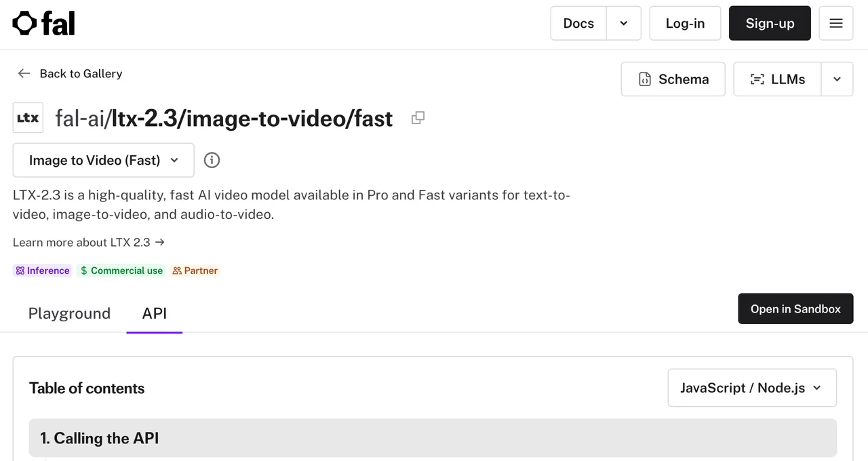Expand the LLMs dropdown arrow
Viewport: 868px width, 461px height.
(x=837, y=79)
